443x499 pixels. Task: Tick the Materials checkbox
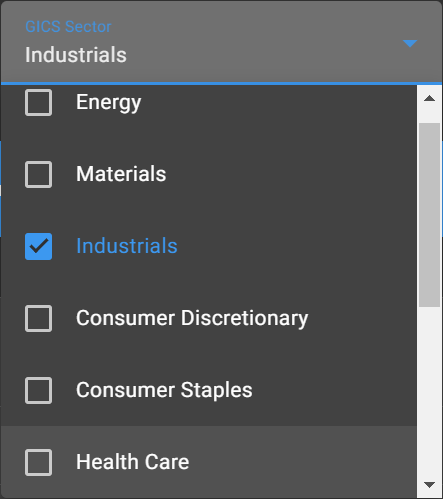coord(38,174)
